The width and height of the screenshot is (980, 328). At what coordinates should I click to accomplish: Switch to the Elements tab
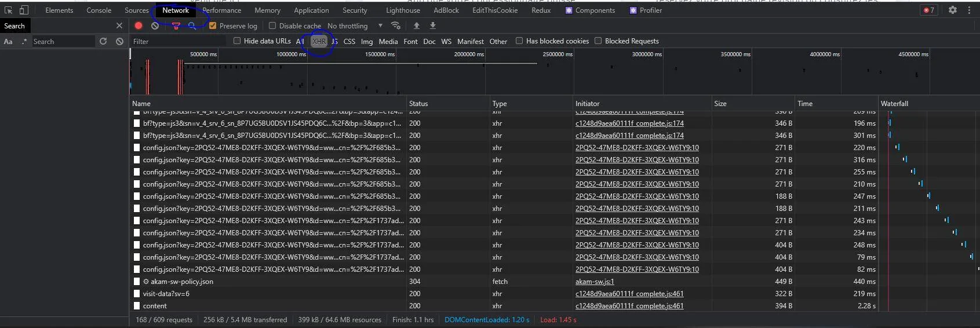point(59,10)
